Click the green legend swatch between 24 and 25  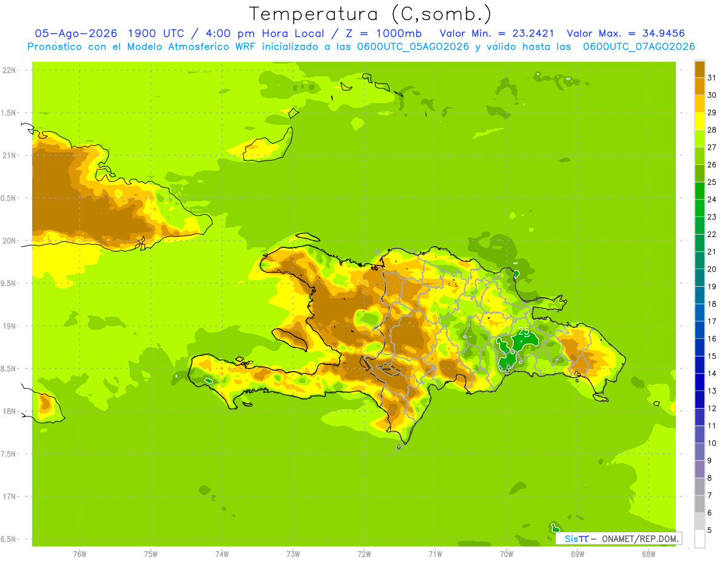pos(699,191)
